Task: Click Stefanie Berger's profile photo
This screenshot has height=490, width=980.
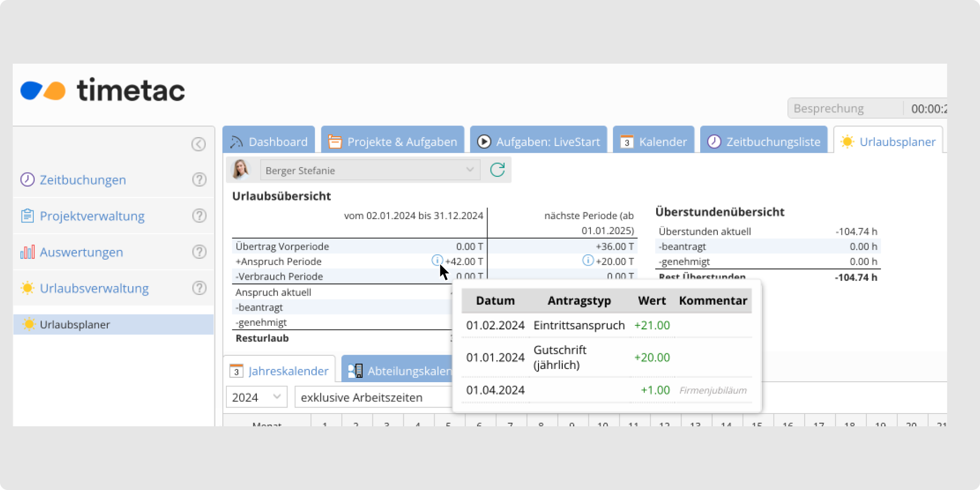Action: coord(241,170)
